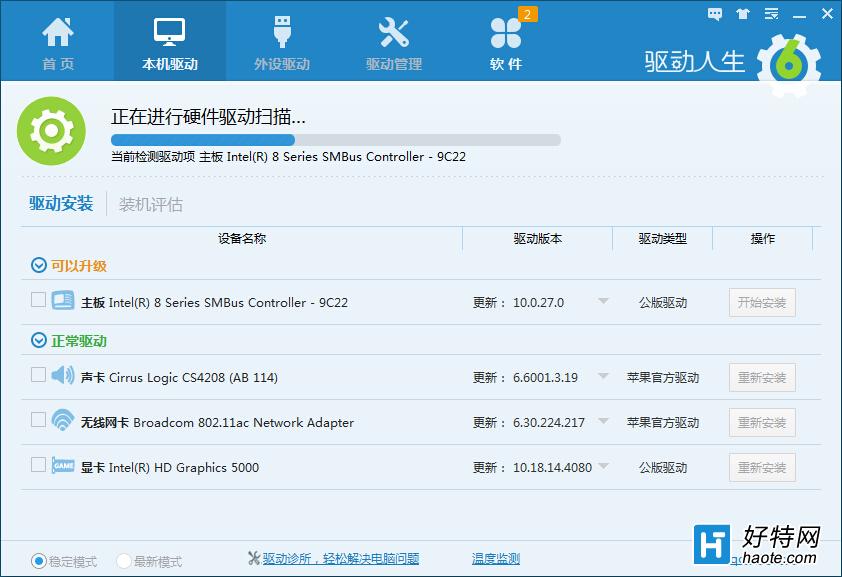Click the 驱动人生 6 gear logo
Viewport: 842px width, 577px height.
tap(788, 64)
